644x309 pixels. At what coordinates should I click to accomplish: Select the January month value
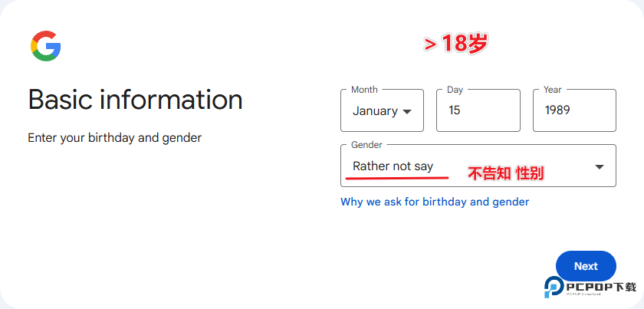(375, 111)
